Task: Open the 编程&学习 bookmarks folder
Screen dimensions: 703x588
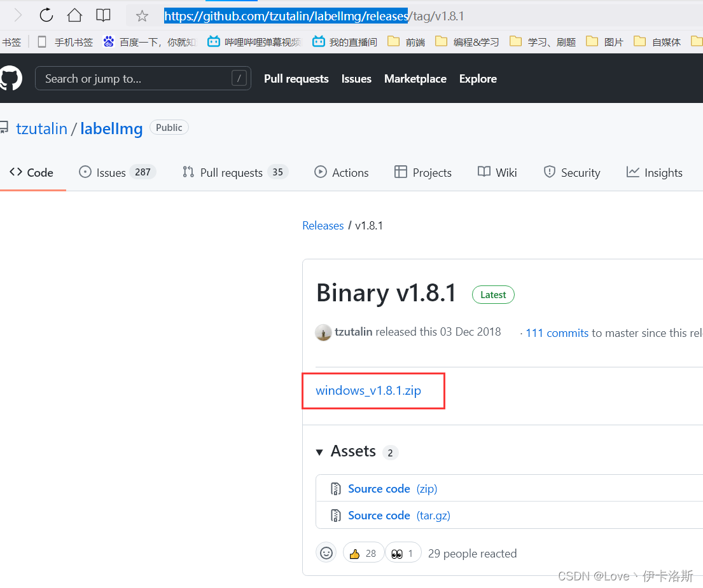Action: coord(467,42)
